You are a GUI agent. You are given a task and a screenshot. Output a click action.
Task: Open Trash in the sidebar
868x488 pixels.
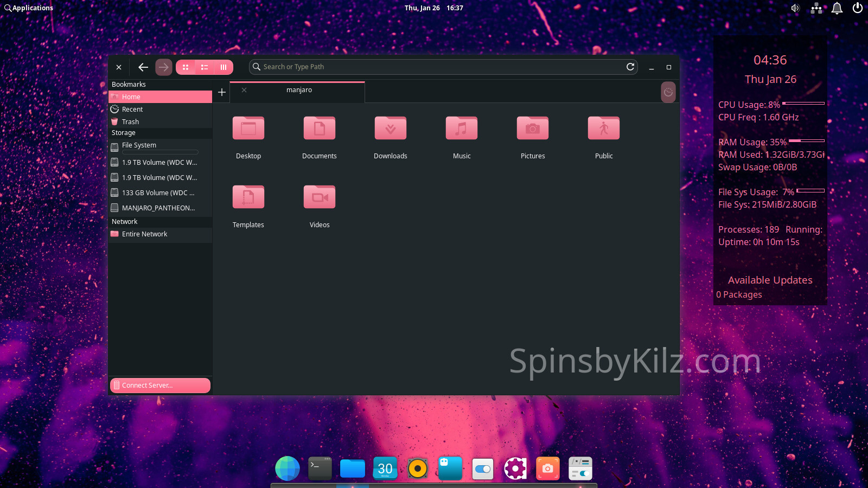pyautogui.click(x=130, y=122)
